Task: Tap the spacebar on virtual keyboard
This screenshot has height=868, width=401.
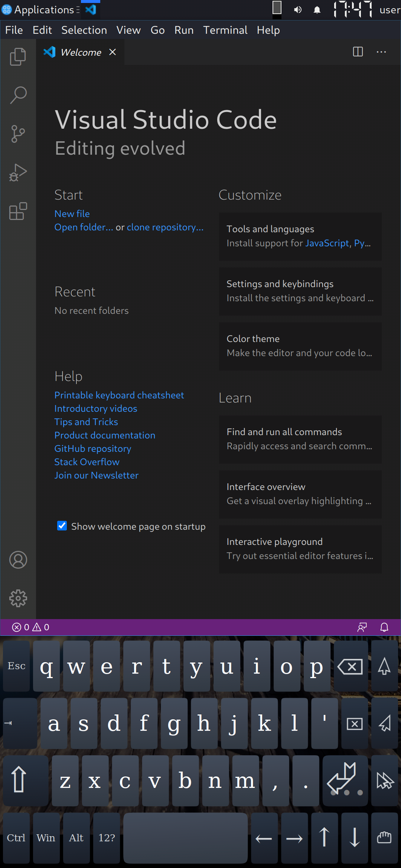Action: click(186, 838)
